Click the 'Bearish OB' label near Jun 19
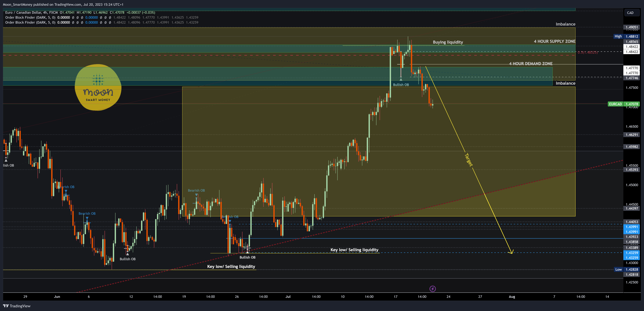 point(196,190)
